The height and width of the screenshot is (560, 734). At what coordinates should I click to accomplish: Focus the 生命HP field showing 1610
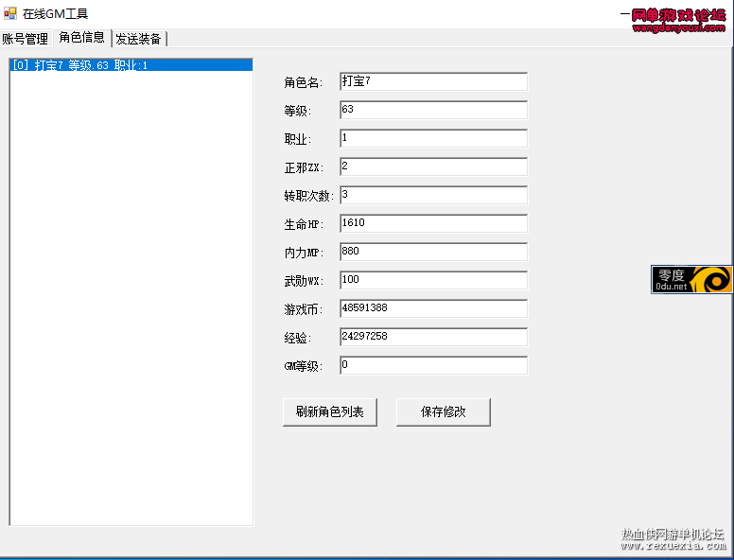pyautogui.click(x=433, y=223)
